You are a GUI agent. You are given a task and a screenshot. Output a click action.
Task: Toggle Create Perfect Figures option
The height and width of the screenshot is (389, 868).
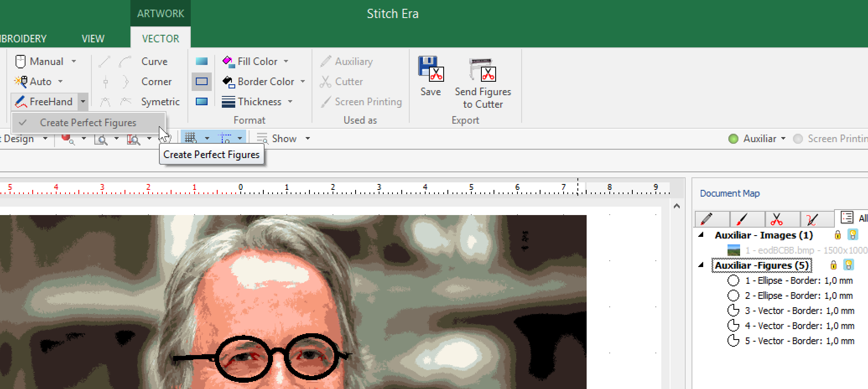(88, 123)
